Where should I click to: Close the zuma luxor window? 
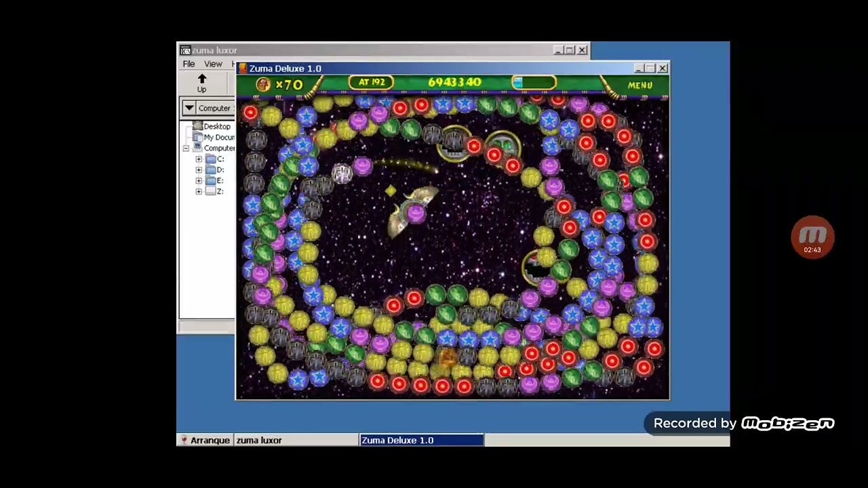coord(582,50)
